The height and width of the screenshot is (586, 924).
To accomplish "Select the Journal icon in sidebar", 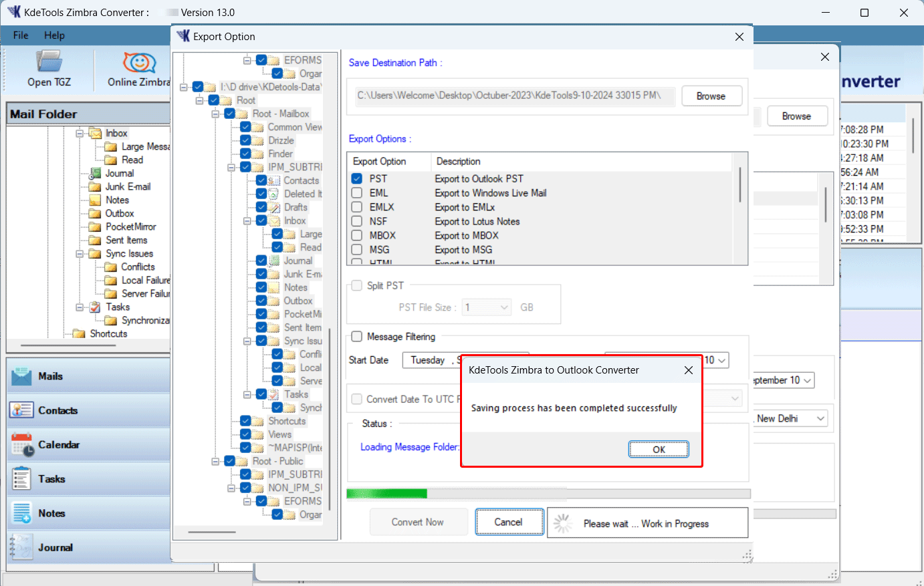I will pyautogui.click(x=23, y=547).
